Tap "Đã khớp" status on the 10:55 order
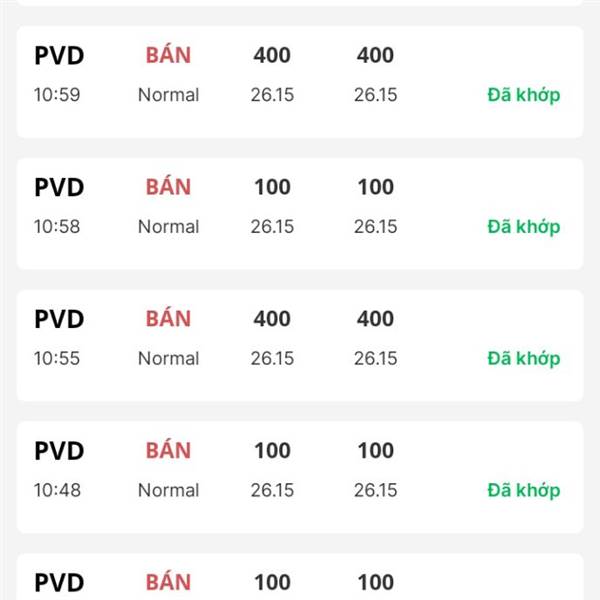 tap(523, 358)
